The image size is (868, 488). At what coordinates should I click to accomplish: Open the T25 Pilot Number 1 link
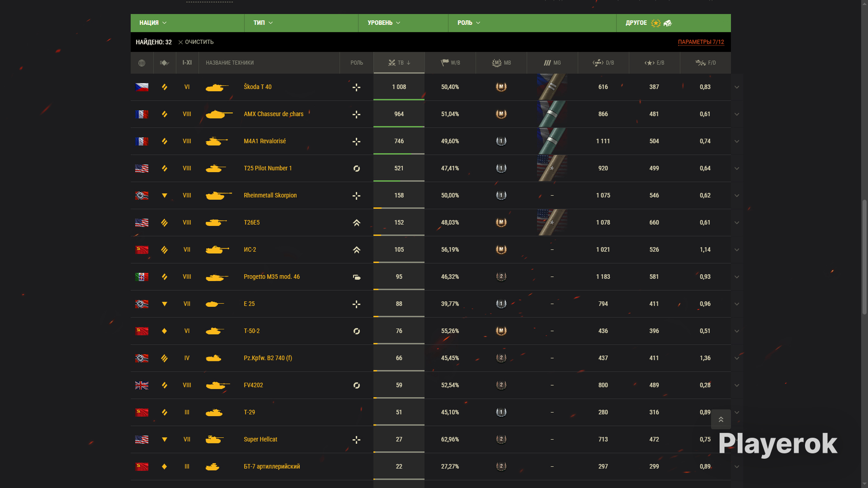268,168
